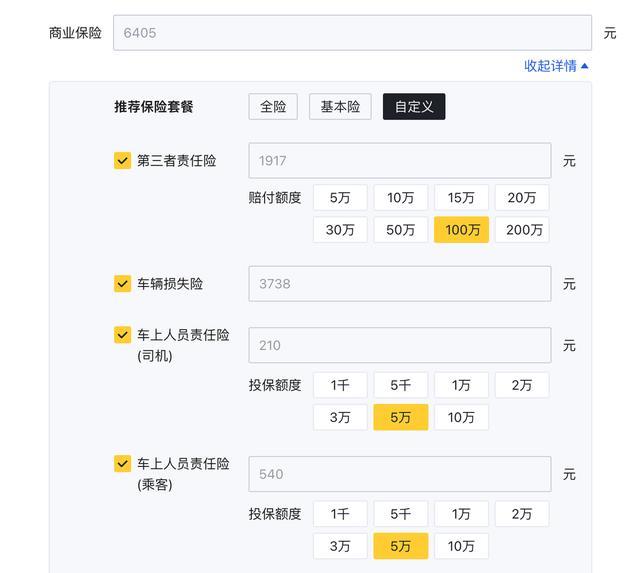Uncheck 车上人员责任险 (乘客) checkbox

tap(123, 464)
